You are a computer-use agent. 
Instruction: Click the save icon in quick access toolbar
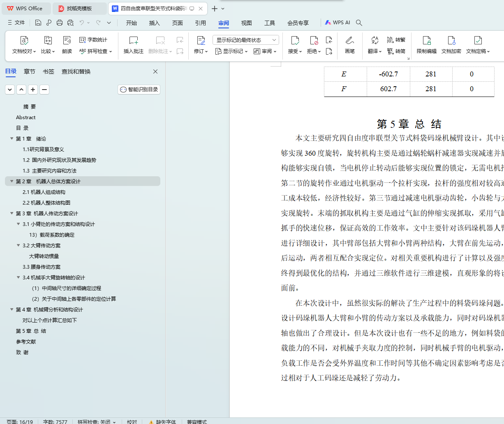click(38, 23)
